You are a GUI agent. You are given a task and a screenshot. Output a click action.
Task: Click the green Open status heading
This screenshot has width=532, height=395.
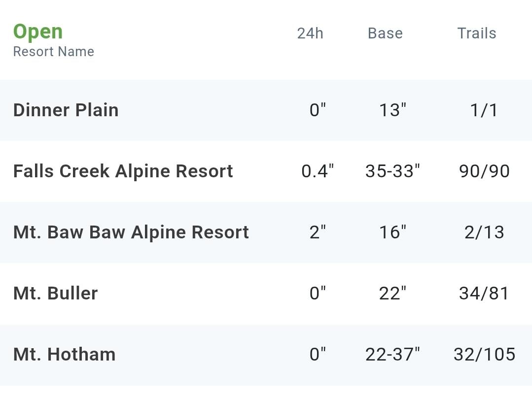tap(38, 32)
